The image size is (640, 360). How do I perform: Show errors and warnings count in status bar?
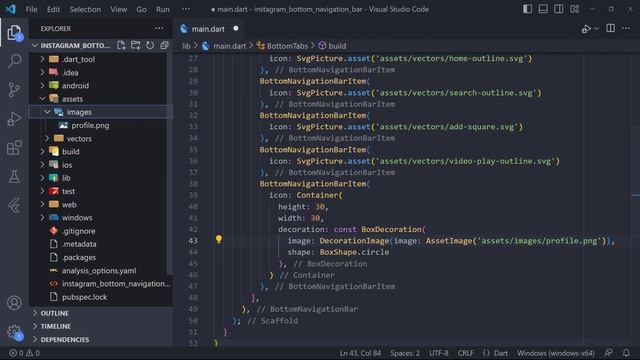coord(24,353)
